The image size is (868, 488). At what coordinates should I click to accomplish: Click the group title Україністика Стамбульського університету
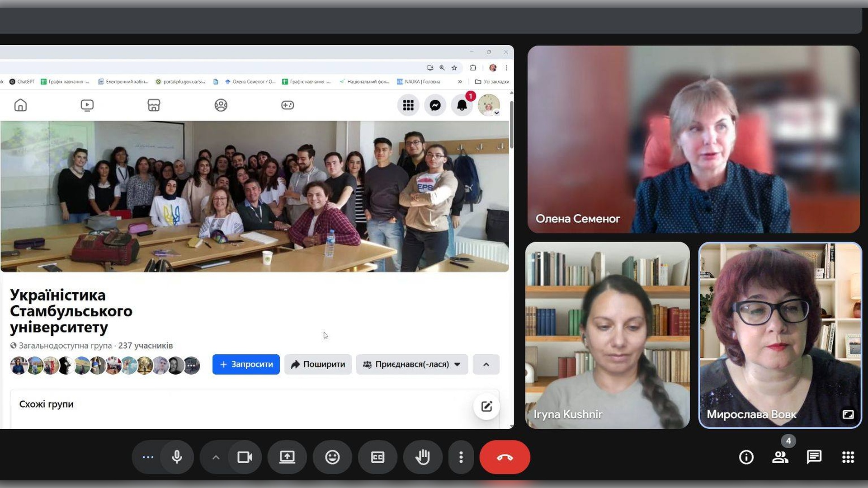pyautogui.click(x=71, y=311)
